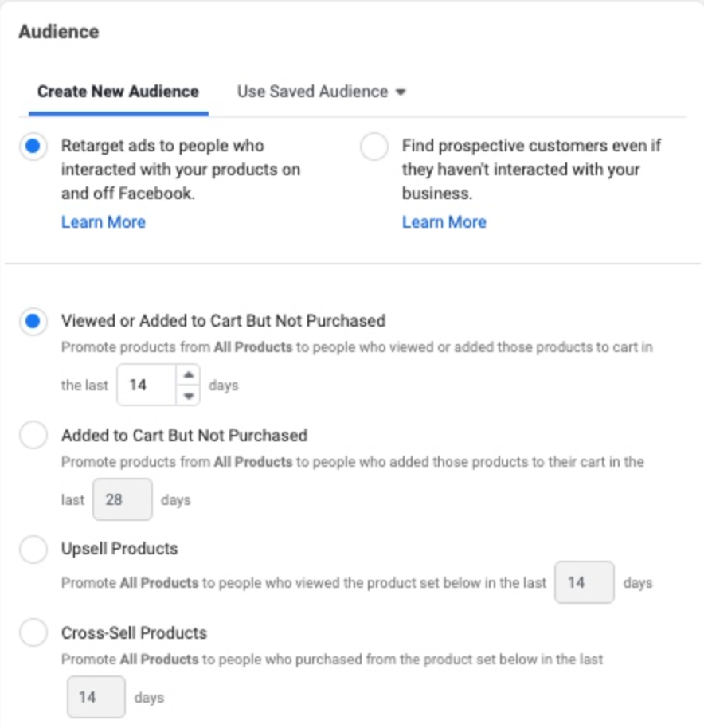This screenshot has width=704, height=728.
Task: Select the Find prospective customers radio button
Action: tap(374, 147)
